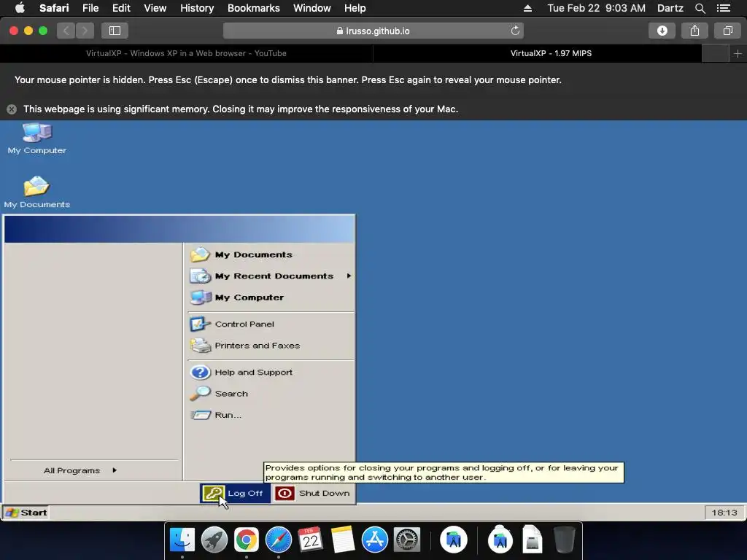Show all tabs overview
Viewport: 747px width, 560px height.
pyautogui.click(x=727, y=31)
